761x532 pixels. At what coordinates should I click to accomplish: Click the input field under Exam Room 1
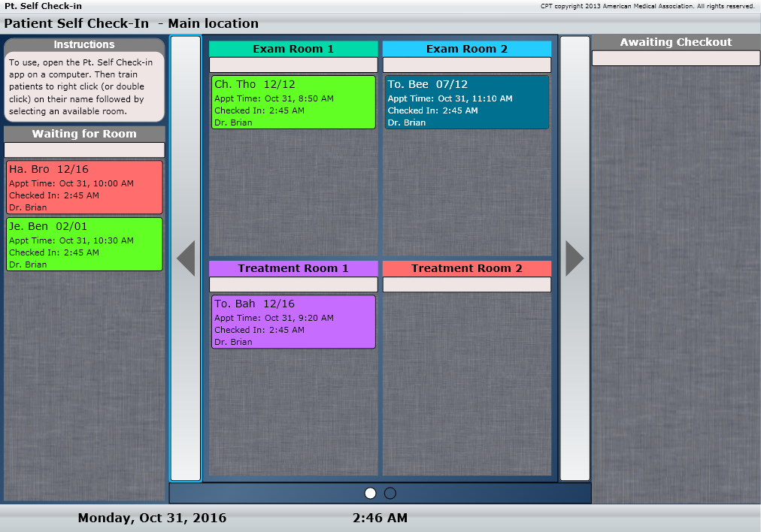(293, 65)
